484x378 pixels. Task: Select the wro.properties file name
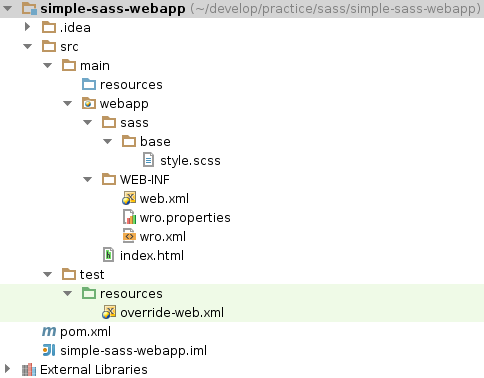pyautogui.click(x=185, y=218)
